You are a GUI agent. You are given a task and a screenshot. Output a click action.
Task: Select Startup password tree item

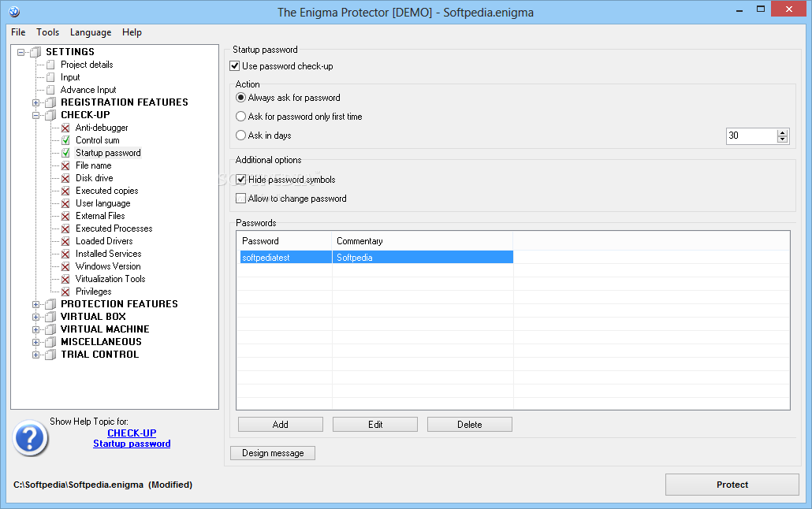108,153
